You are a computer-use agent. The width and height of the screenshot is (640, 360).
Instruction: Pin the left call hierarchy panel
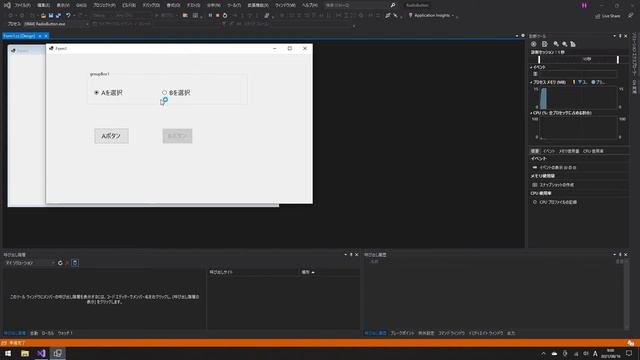point(351,255)
